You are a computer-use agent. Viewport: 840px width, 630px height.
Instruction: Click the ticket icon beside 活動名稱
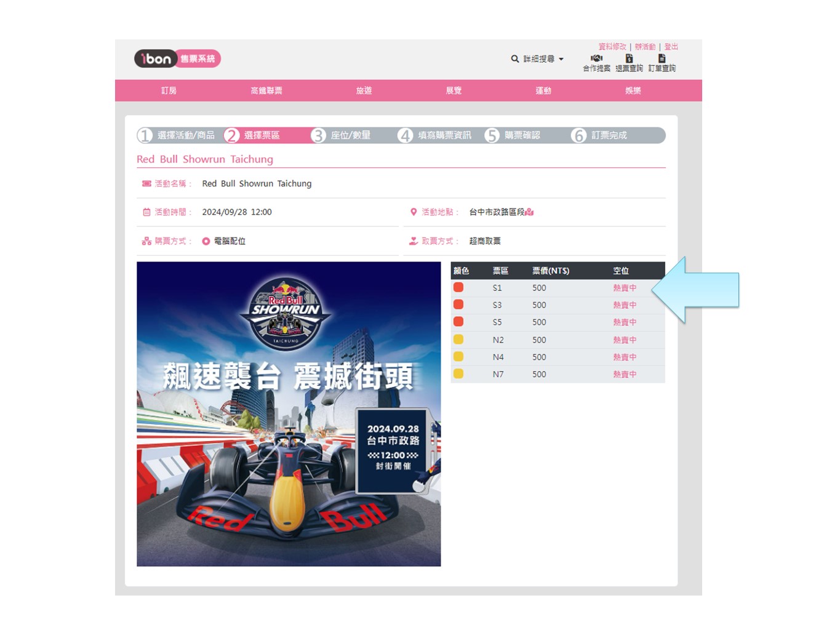tap(146, 183)
